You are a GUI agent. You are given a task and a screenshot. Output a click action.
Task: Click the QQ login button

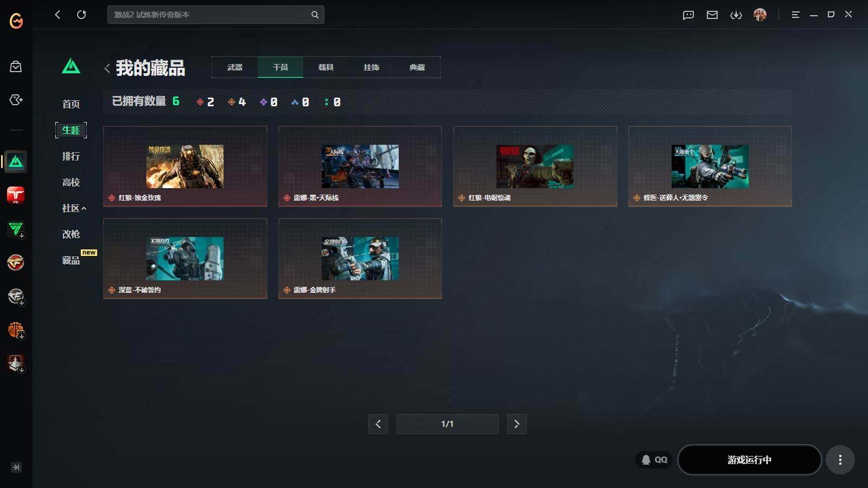click(x=654, y=460)
